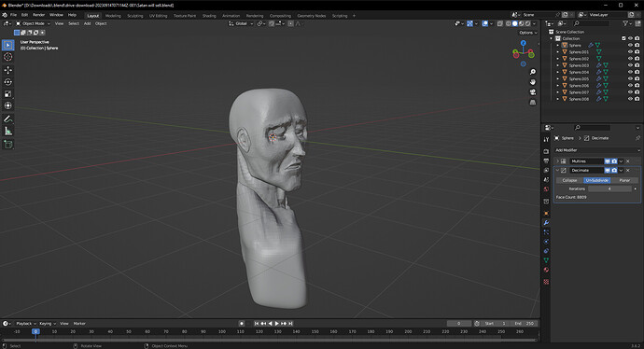
Task: Open the Texture properties tab
Action: [x=546, y=282]
